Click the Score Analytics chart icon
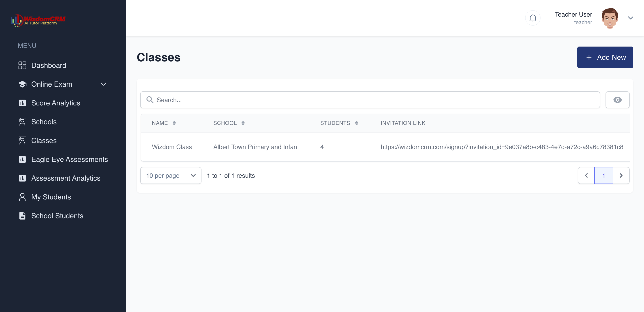Viewport: 644px width, 312px height. (22, 103)
